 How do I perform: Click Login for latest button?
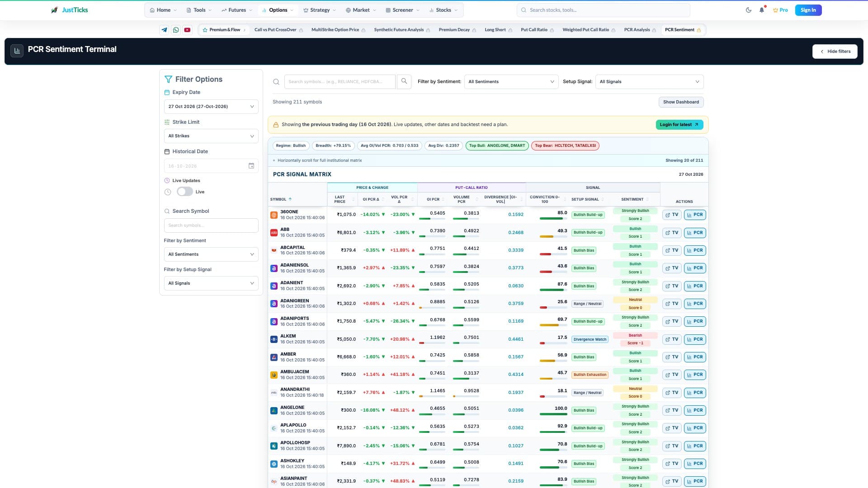[679, 125]
